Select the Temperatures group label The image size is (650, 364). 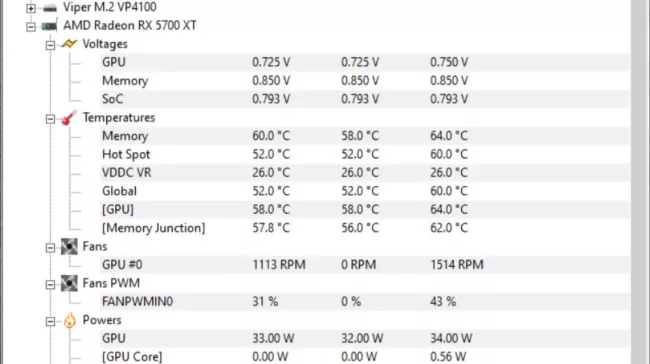[119, 117]
